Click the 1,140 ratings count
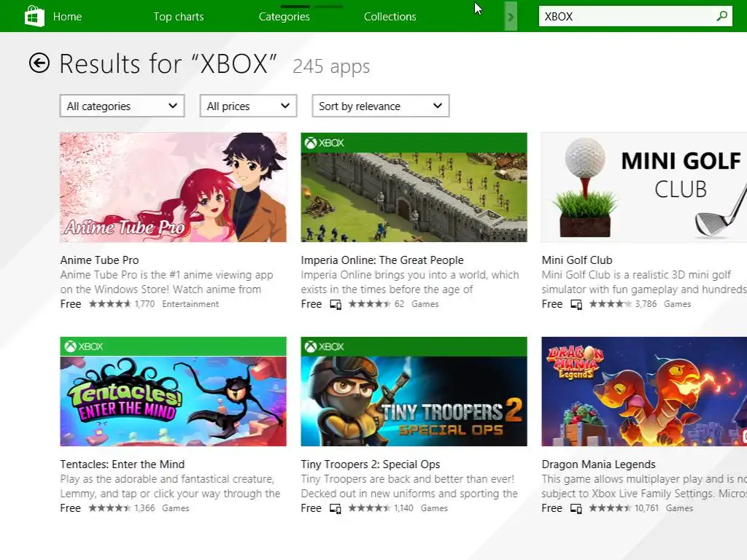Viewport: 747px width, 560px height. click(x=403, y=508)
